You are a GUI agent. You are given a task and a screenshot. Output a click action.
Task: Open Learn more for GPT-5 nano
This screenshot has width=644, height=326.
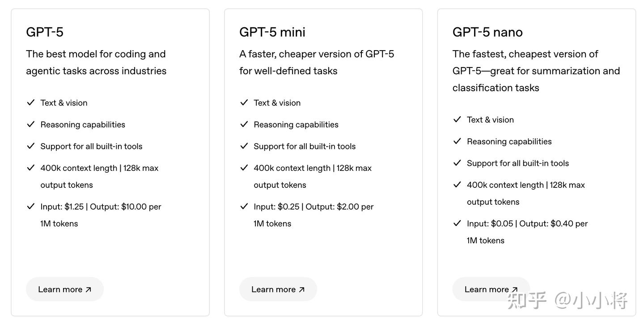coord(491,289)
